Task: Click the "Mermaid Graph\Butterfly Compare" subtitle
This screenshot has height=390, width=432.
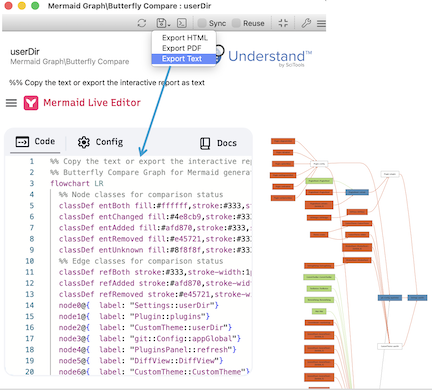Action: tap(70, 61)
